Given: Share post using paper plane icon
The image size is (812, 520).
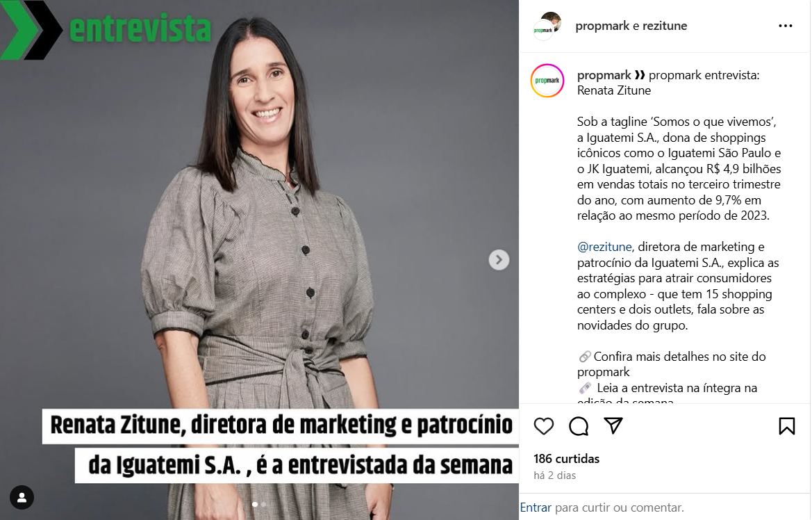Looking at the screenshot, I should point(613,425).
